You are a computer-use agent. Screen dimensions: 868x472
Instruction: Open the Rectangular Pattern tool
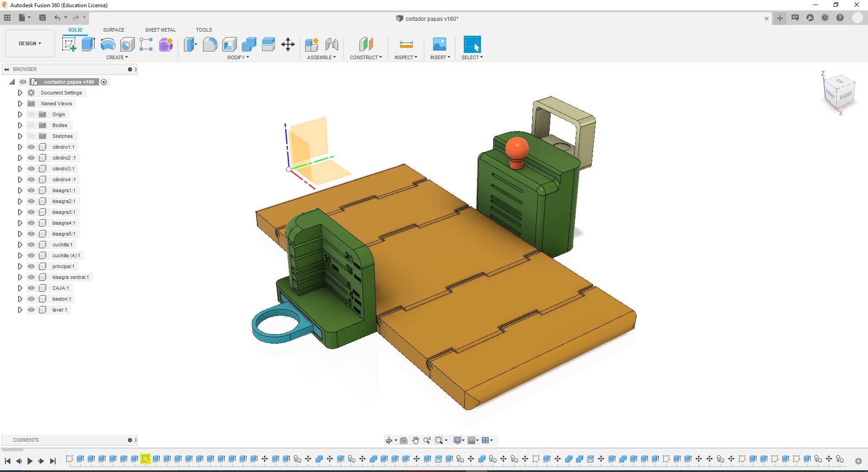tap(146, 44)
